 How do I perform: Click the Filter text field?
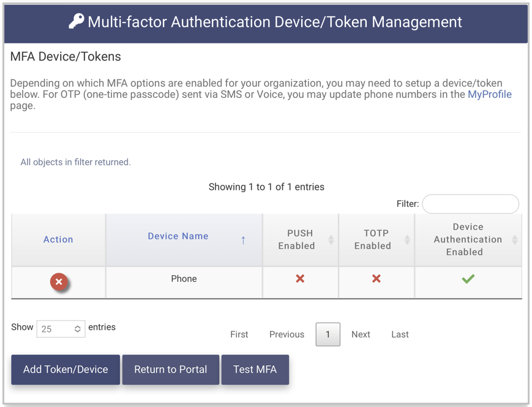tap(470, 204)
